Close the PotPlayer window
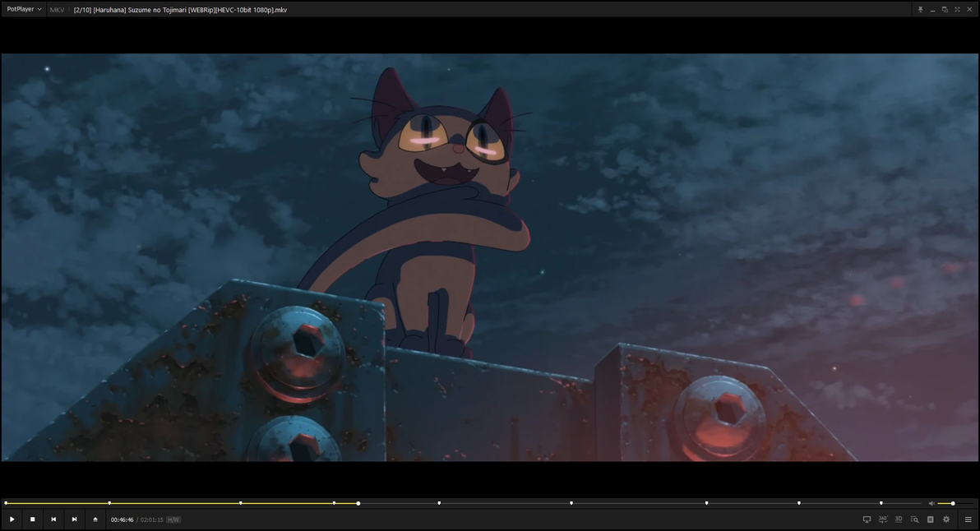Screen dimensions: 980x531 click(x=969, y=9)
